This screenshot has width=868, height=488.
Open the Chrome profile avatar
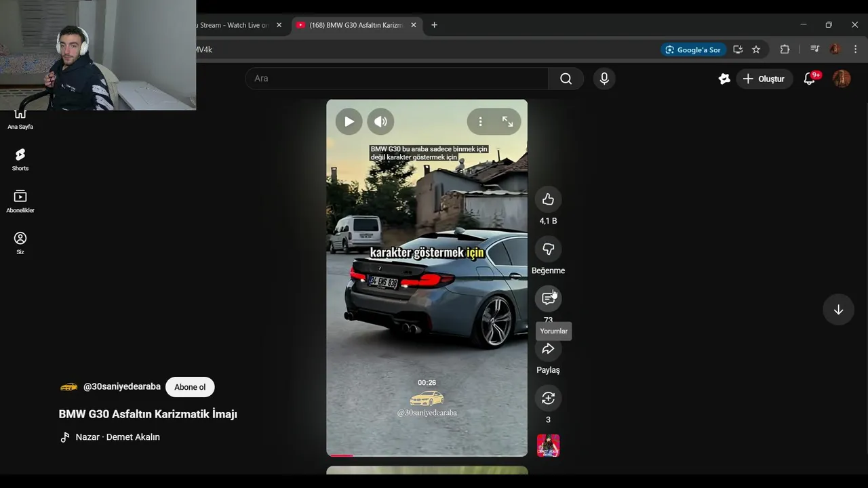click(x=835, y=49)
